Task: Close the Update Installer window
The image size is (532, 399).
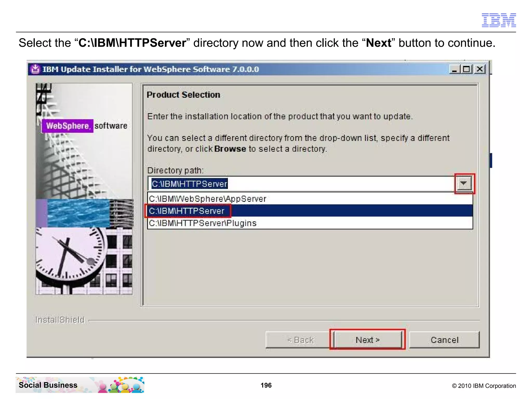Action: coord(480,69)
